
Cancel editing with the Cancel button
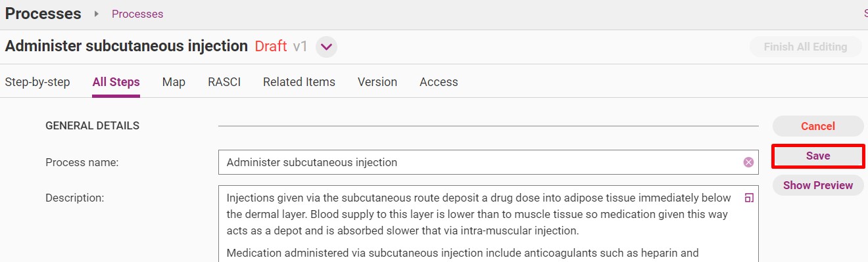pos(818,126)
